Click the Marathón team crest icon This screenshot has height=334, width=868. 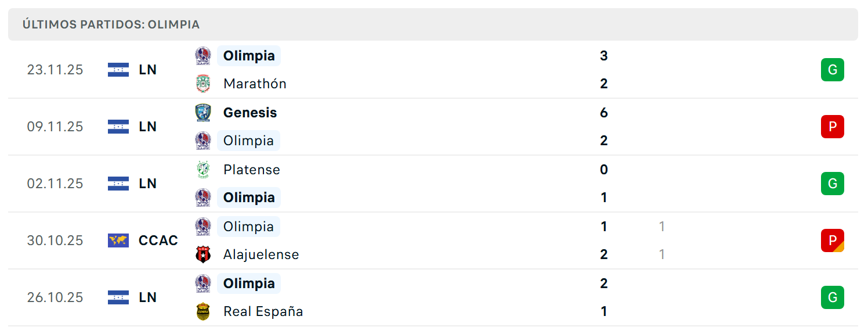pyautogui.click(x=203, y=84)
